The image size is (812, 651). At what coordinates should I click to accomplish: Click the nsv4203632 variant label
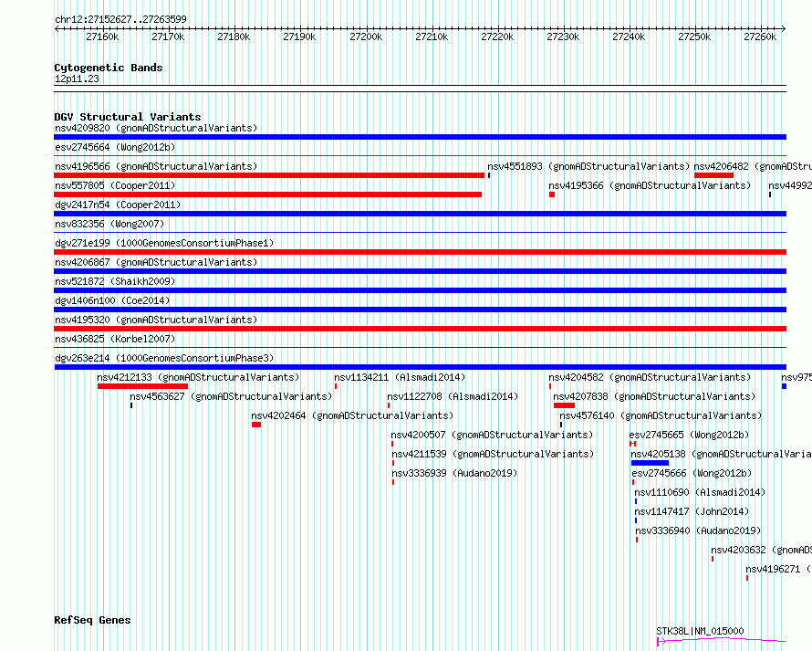tap(761, 550)
